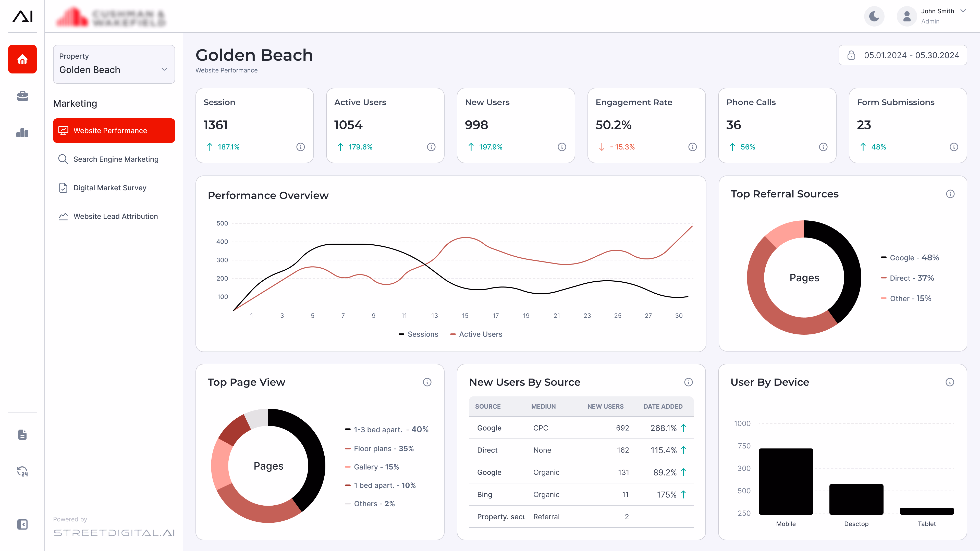Toggle the Sessions legend item
The width and height of the screenshot is (980, 551).
419,334
